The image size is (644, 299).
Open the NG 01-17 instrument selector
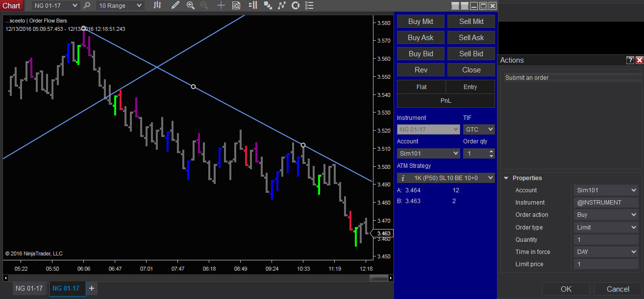pos(55,5)
